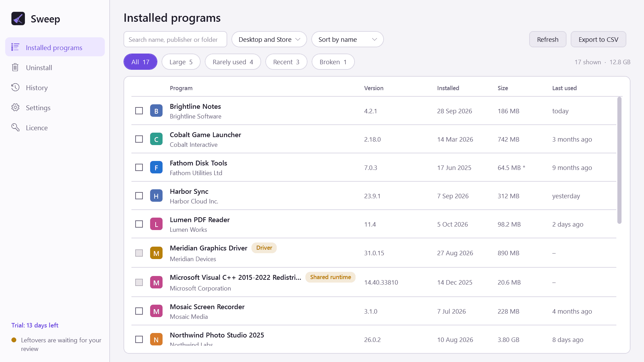The image size is (644, 362).
Task: Click the Licence key icon
Action: (x=15, y=127)
